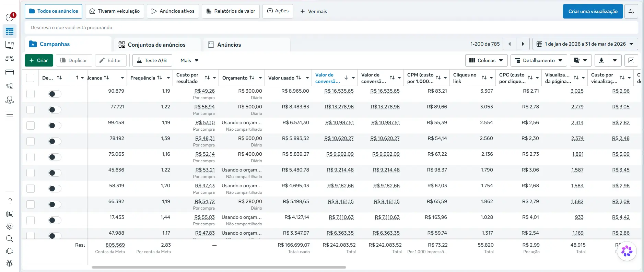
Task: Open the all-tools hamburger menu icon in sidebar
Action: [10, 115]
